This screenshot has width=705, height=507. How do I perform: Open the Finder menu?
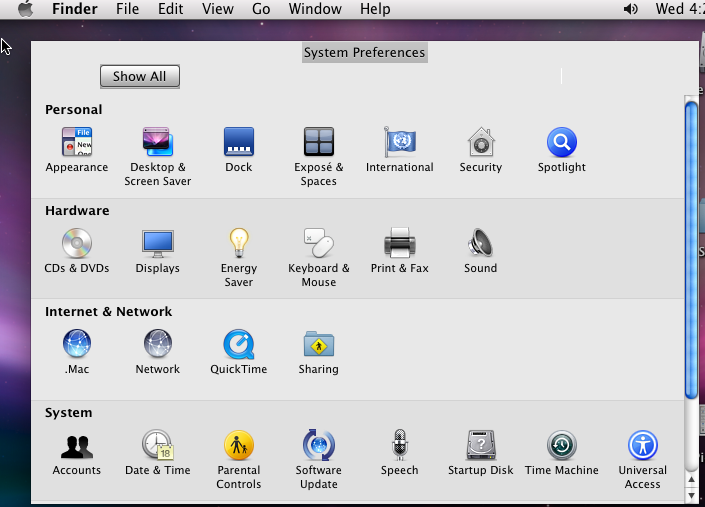coord(75,9)
